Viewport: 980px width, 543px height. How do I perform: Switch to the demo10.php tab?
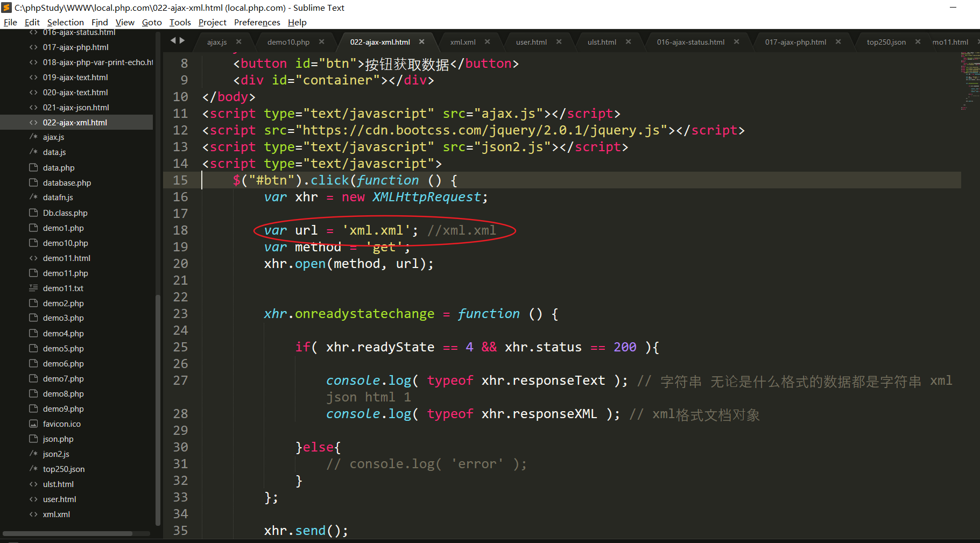pyautogui.click(x=288, y=42)
